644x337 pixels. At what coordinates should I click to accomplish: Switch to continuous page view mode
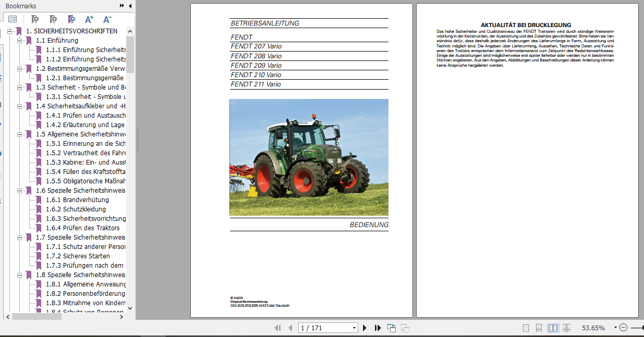click(539, 328)
